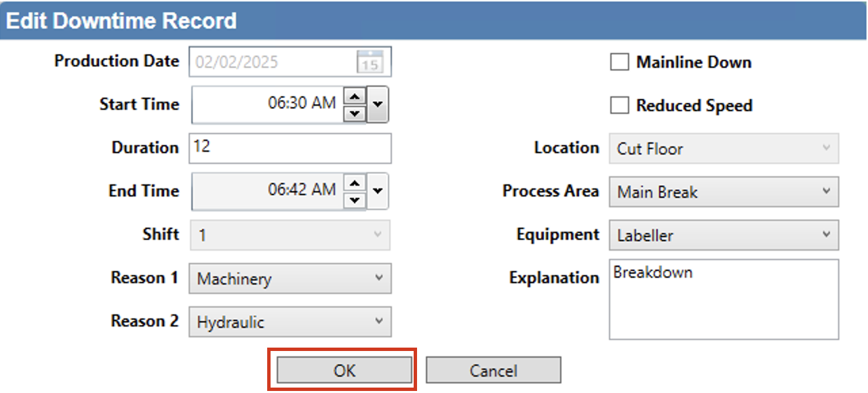This screenshot has width=868, height=393.
Task: Decrease Start Time with the down arrow
Action: 354,113
